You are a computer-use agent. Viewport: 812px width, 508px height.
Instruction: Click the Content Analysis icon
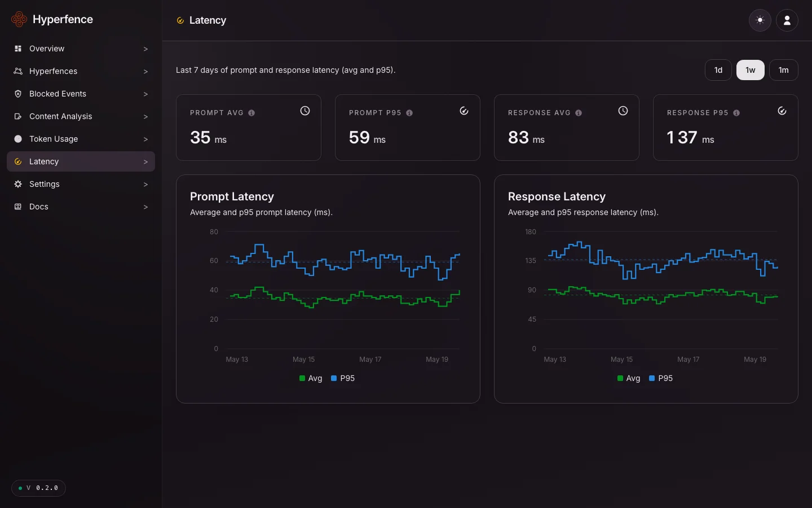[x=18, y=116]
